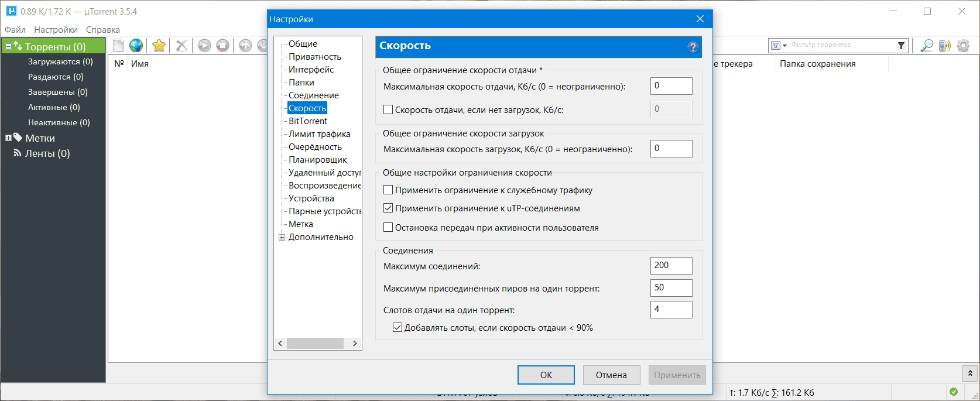The image size is (980, 401).
Task: Click max peers per torrent field showing 50
Action: [x=671, y=287]
